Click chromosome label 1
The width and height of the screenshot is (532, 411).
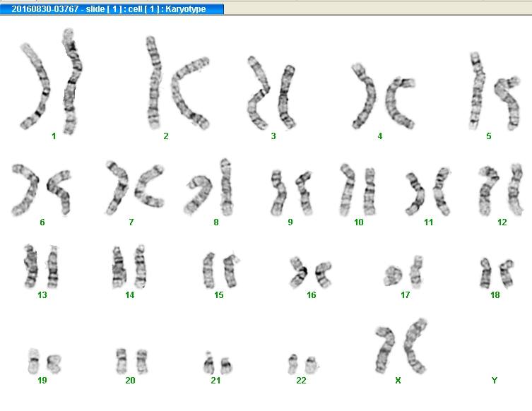tap(54, 136)
